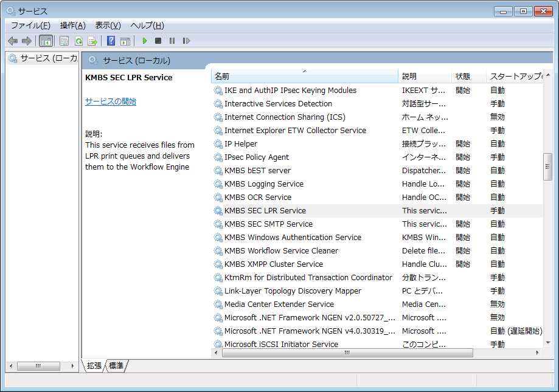Image resolution: width=559 pixels, height=392 pixels.
Task: Click gear icon beside Media Center Extender Service
Action: point(218,304)
